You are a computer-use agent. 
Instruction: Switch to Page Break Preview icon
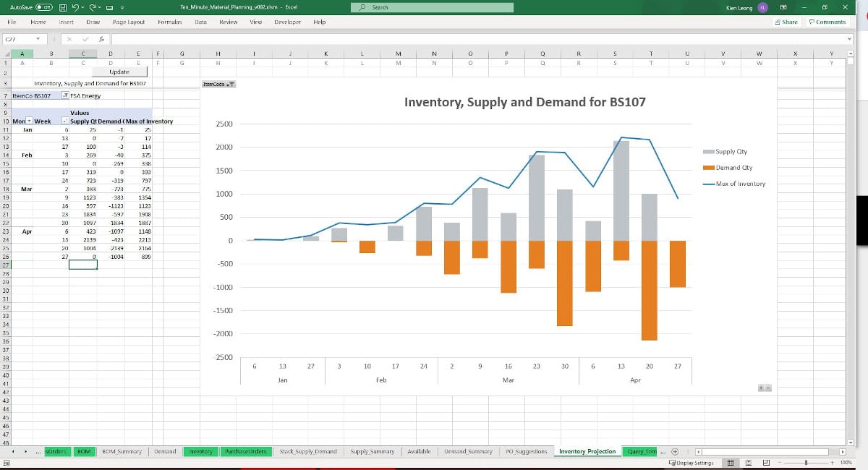tap(766, 462)
